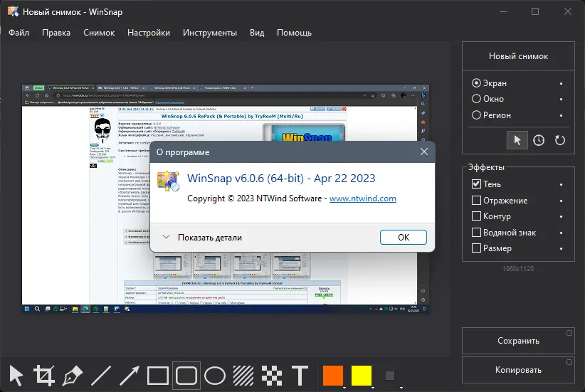This screenshot has width=585, height=392.
Task: Select the sharp-cornered Rectangle tool
Action: 158,376
